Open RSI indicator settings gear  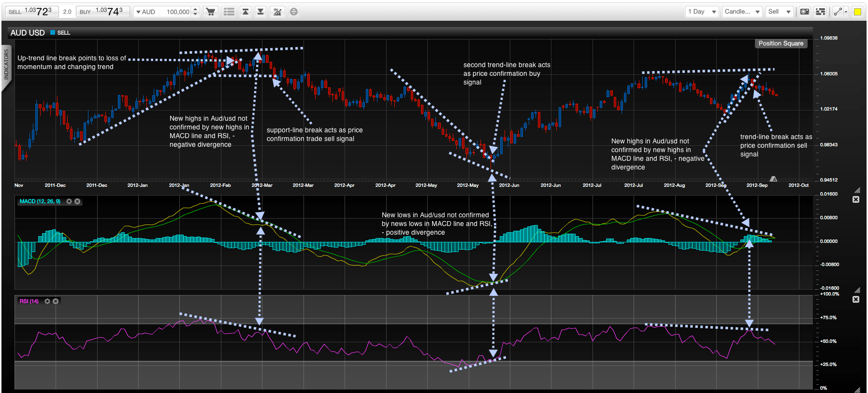point(47,301)
